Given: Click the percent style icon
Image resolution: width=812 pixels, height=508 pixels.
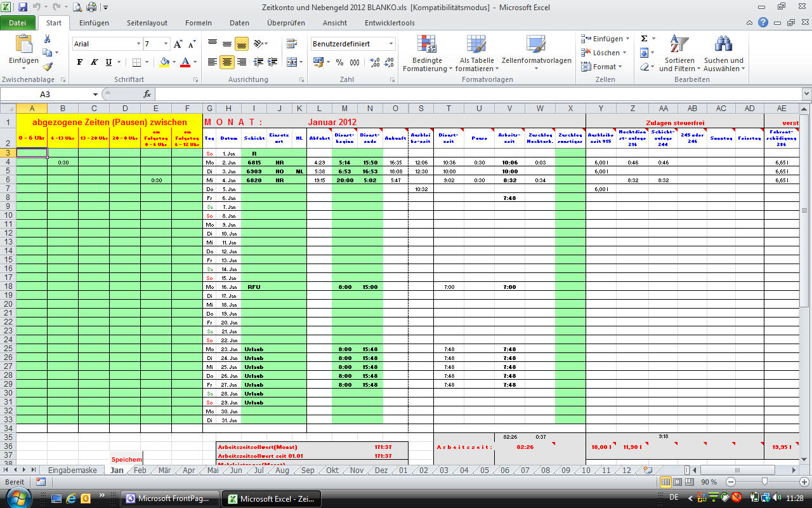Looking at the screenshot, I should pos(339,62).
